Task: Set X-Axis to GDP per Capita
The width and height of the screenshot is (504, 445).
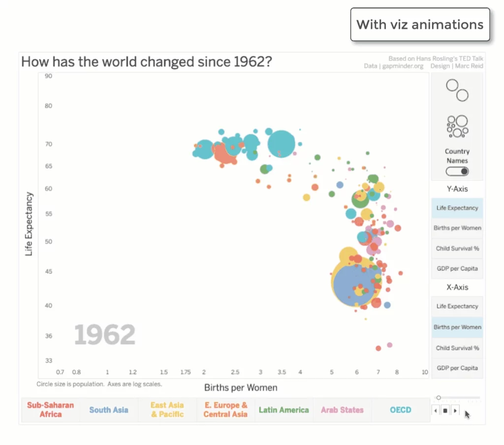Action: coord(457,368)
